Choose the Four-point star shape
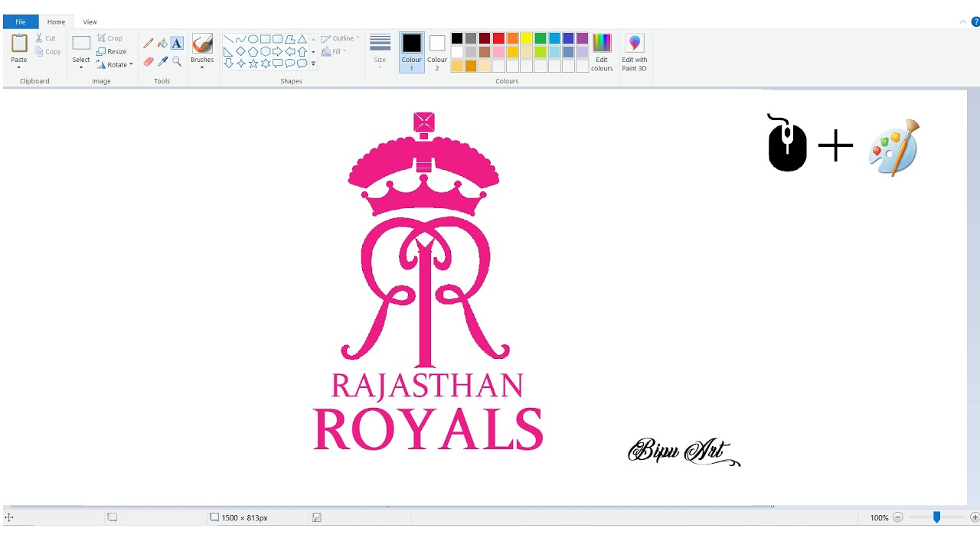980x551 pixels. tap(240, 64)
